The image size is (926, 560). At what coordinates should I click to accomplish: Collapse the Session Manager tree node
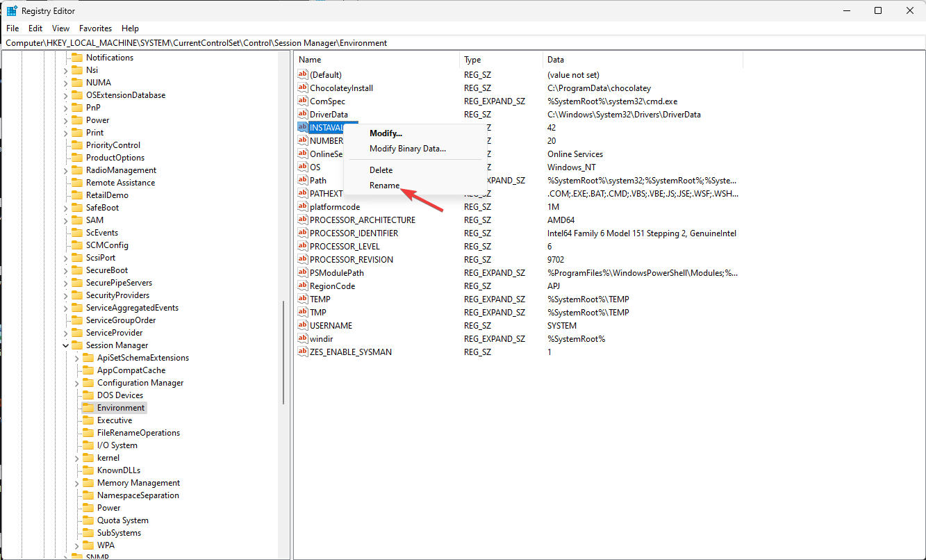click(x=66, y=345)
